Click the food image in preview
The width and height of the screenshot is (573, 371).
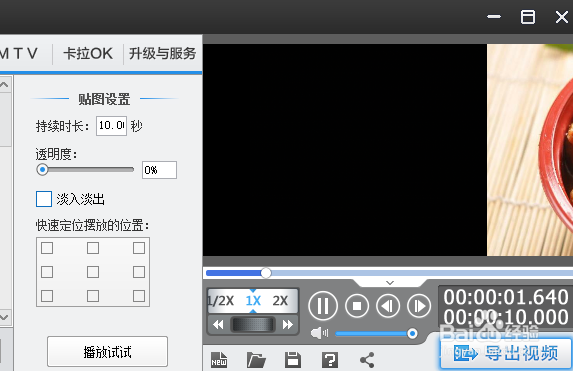click(530, 150)
